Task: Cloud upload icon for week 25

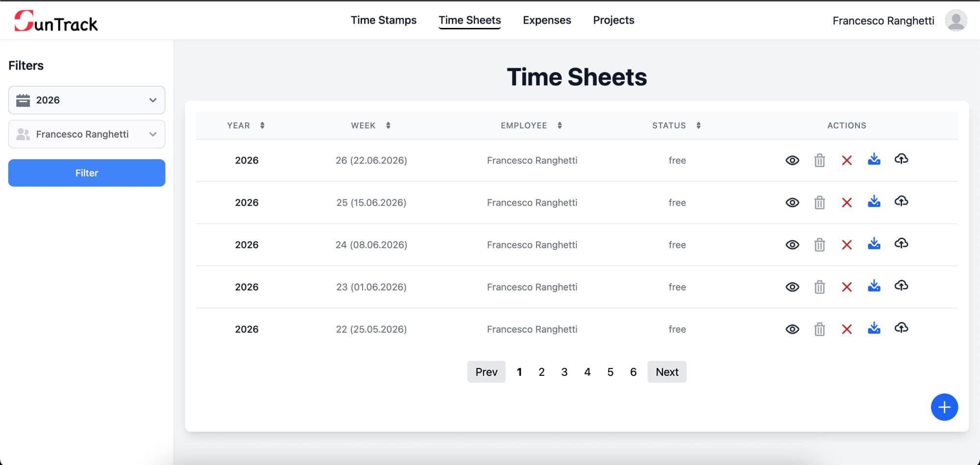Action: point(901,201)
